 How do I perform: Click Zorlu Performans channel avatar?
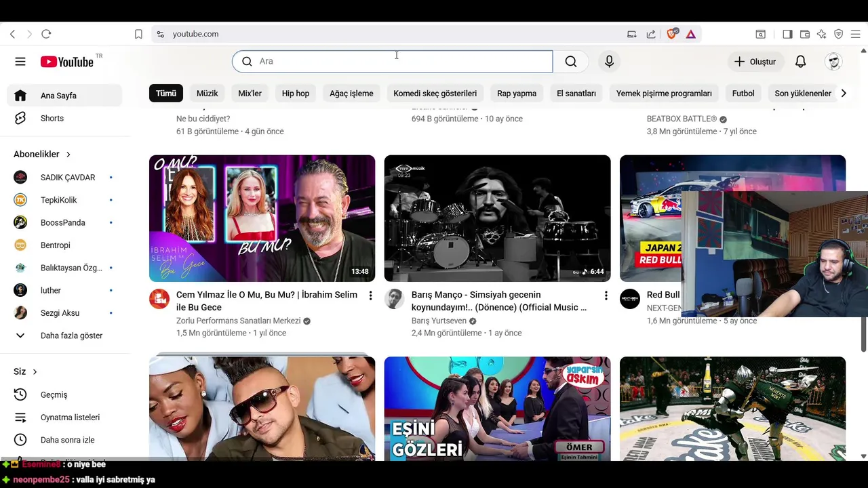(x=159, y=299)
